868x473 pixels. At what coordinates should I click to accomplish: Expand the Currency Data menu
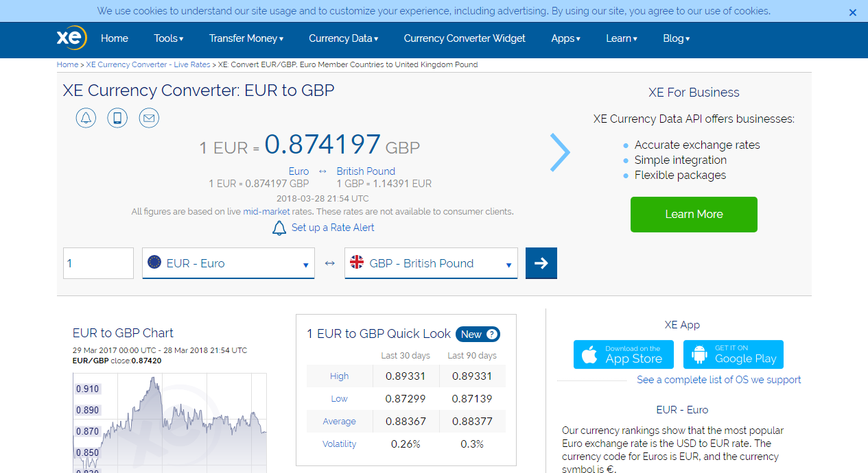point(344,38)
